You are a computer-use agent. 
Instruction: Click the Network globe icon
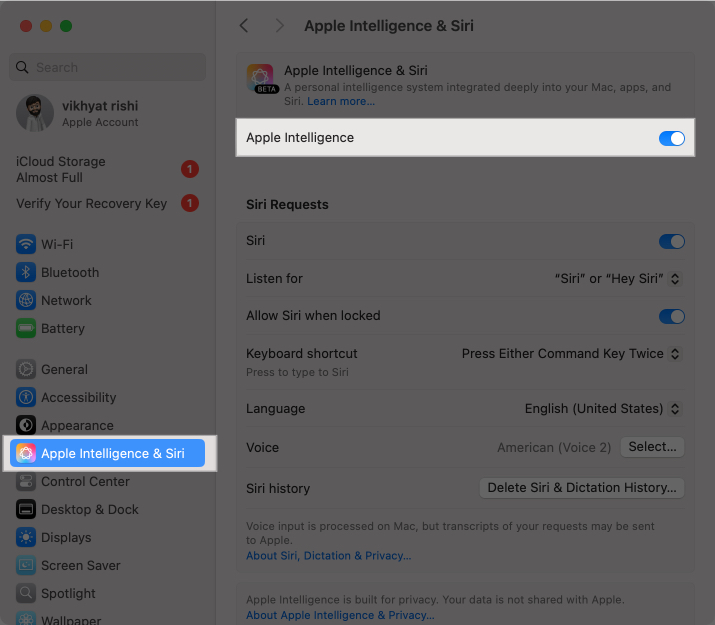click(x=26, y=300)
